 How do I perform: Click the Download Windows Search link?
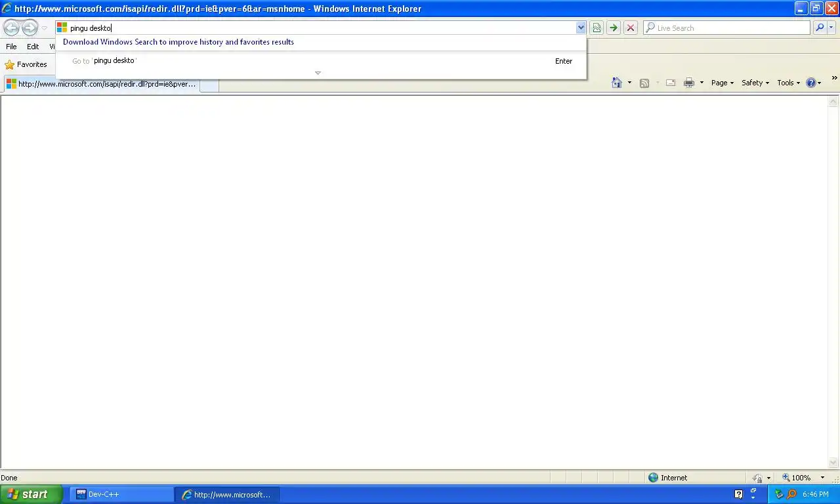tap(178, 42)
